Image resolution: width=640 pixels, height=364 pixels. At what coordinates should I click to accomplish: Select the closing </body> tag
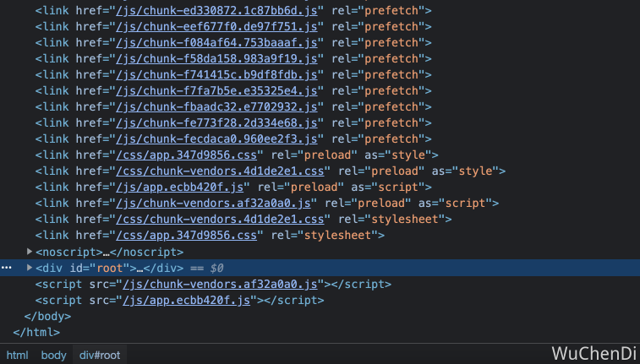pyautogui.click(x=47, y=316)
